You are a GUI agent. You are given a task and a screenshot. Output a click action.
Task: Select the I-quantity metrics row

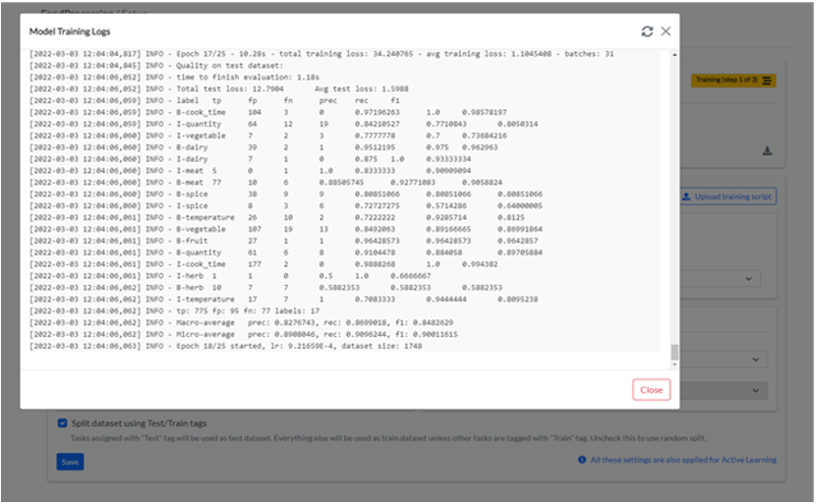[x=283, y=124]
